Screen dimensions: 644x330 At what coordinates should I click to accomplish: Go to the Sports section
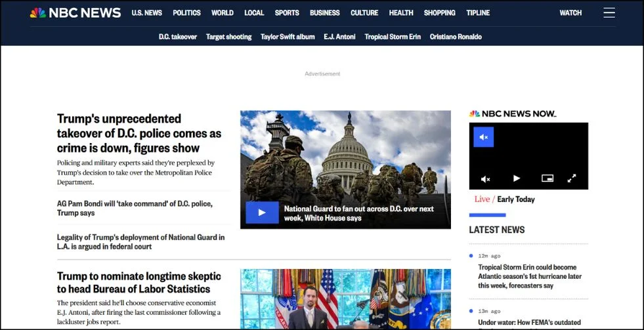point(287,12)
